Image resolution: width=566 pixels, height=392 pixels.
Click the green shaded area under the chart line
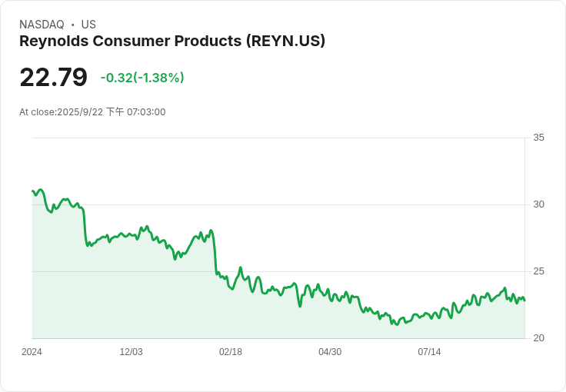point(154,300)
